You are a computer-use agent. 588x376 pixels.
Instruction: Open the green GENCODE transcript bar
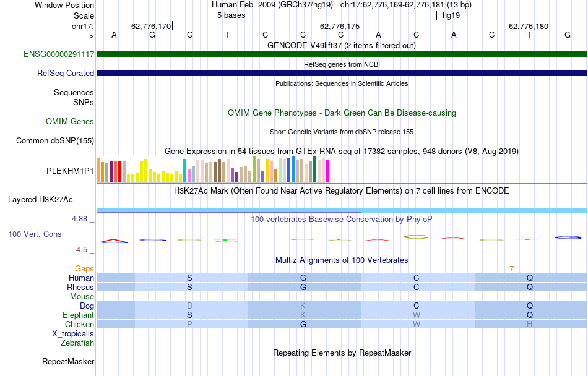click(x=342, y=54)
